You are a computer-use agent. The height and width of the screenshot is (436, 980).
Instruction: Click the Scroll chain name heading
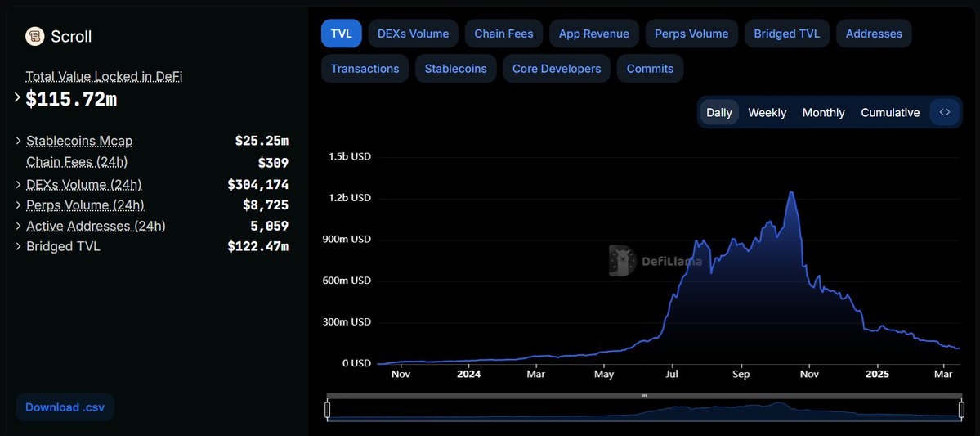[x=71, y=36]
